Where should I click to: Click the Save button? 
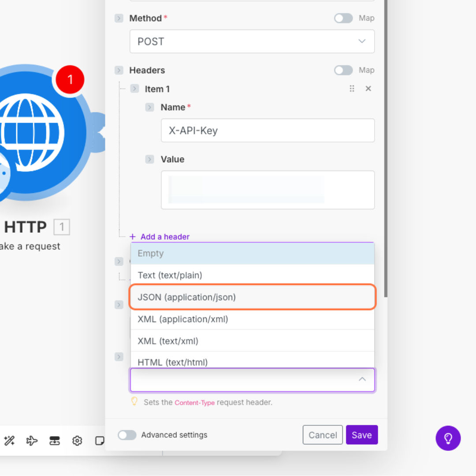pyautogui.click(x=362, y=435)
